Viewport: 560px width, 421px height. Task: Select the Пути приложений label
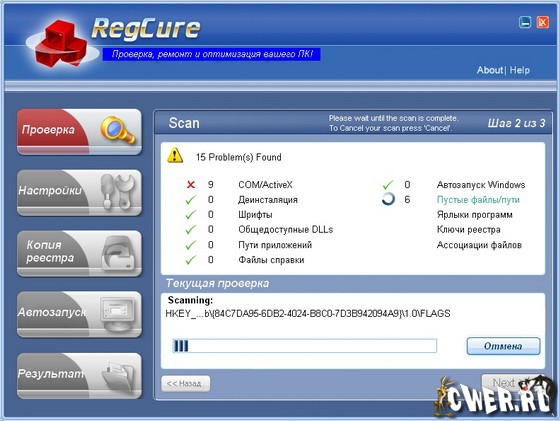pyautogui.click(x=275, y=245)
